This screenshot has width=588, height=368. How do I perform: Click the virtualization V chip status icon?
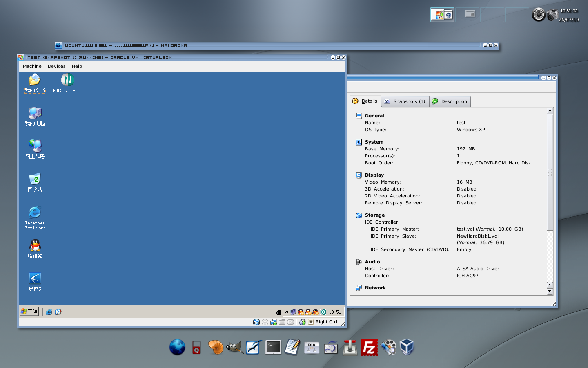pyautogui.click(x=291, y=322)
